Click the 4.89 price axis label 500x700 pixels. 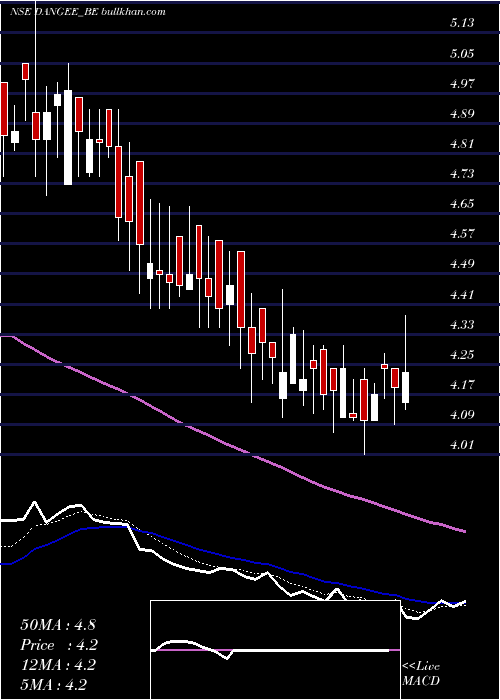pos(462,113)
